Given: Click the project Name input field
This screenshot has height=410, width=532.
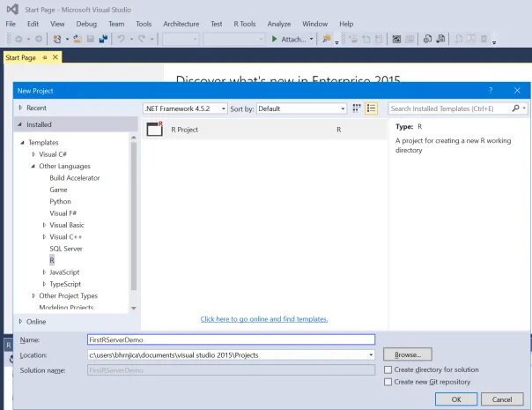Looking at the screenshot, I should click(231, 339).
